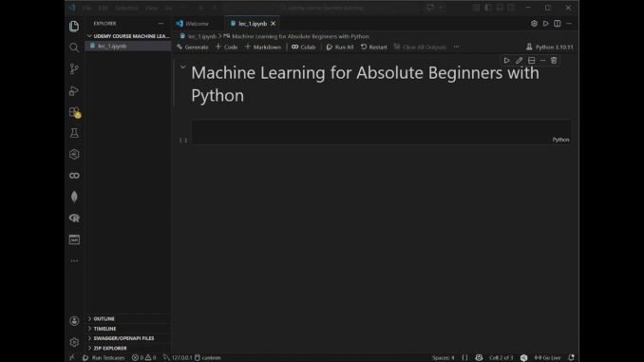Click canteen database in status bar
644x362 pixels.
(x=208, y=357)
